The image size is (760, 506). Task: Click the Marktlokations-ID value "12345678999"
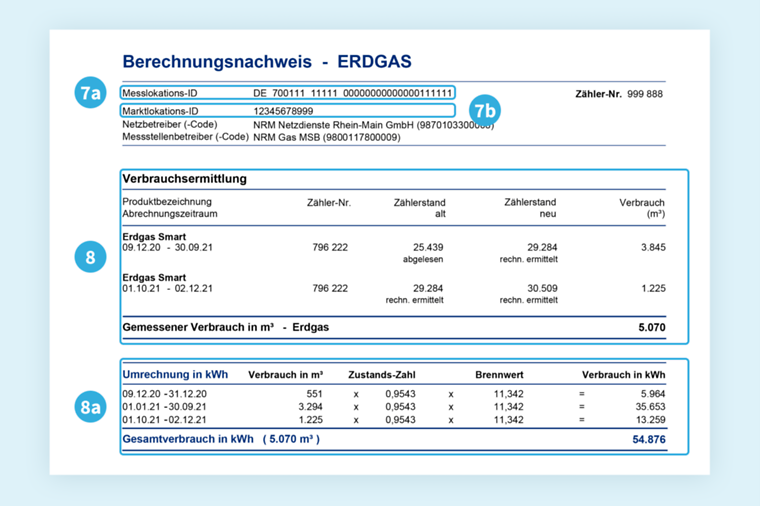283,111
